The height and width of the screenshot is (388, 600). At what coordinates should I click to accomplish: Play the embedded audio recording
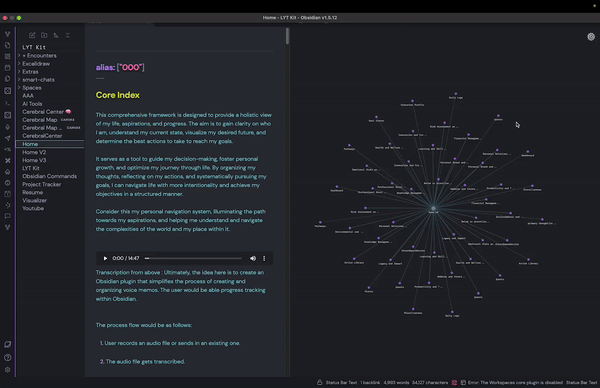105,258
